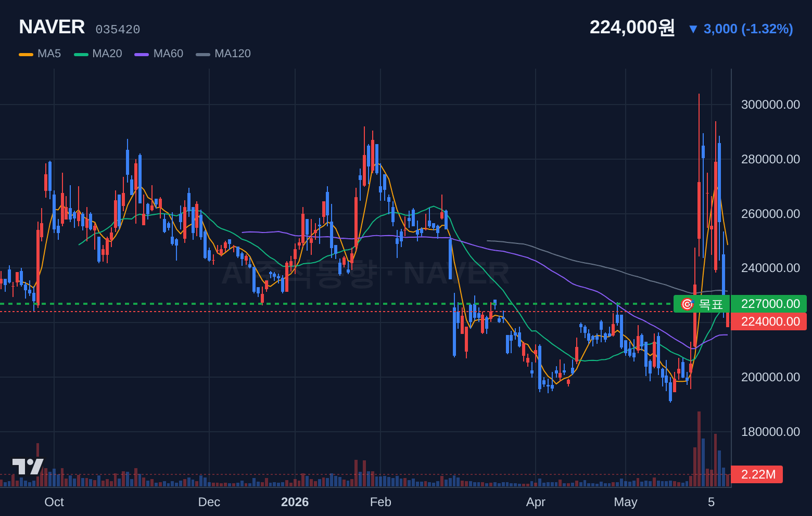Click the change value 3,000 (-1.32%)

pos(748,29)
